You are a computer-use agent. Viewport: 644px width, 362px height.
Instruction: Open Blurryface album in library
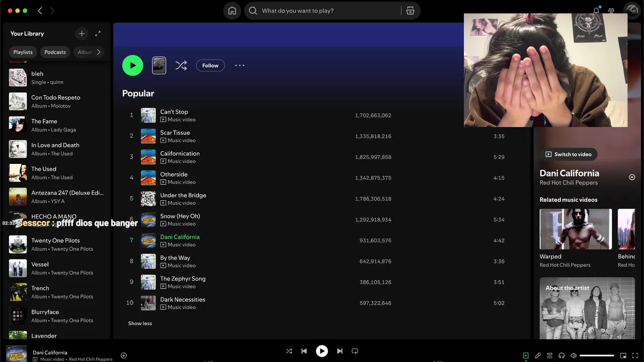click(56, 316)
